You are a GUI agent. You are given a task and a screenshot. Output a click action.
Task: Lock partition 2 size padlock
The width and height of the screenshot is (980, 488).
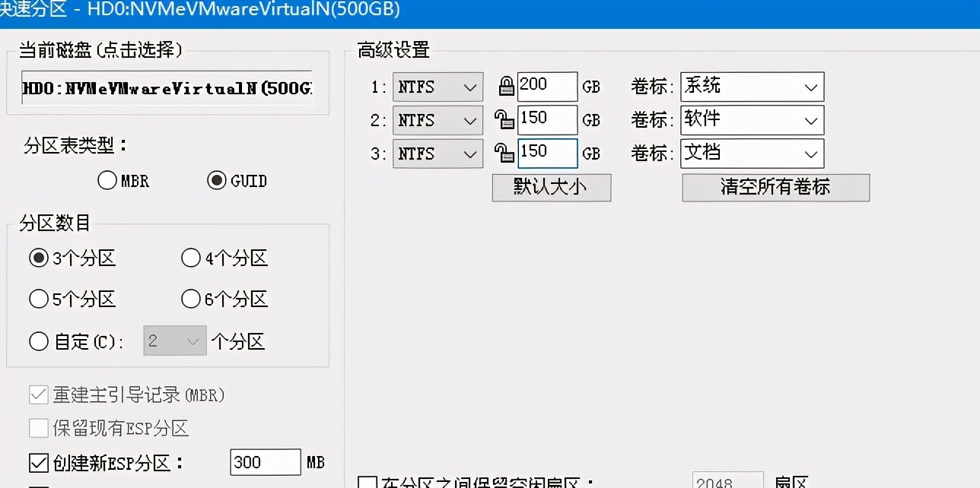coord(505,119)
